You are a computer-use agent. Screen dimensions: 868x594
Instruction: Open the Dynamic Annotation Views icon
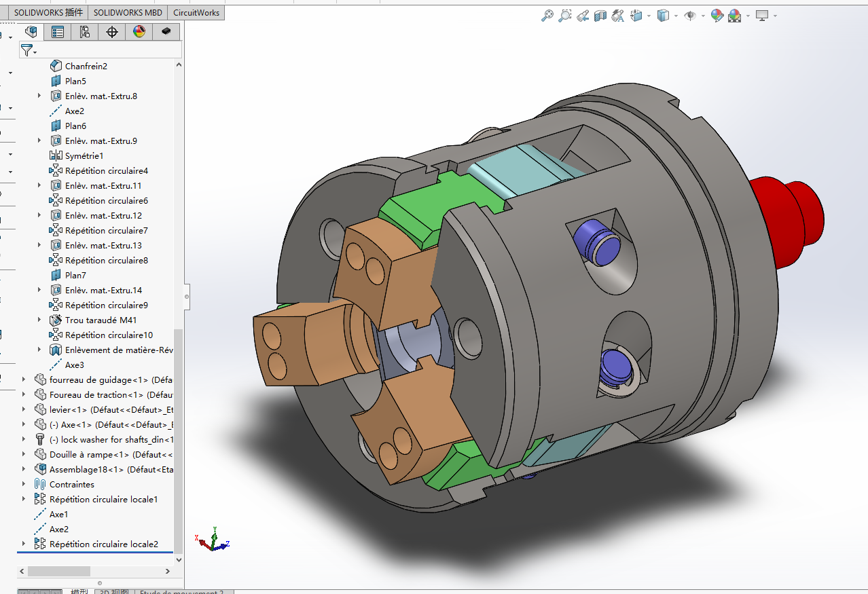click(x=618, y=16)
